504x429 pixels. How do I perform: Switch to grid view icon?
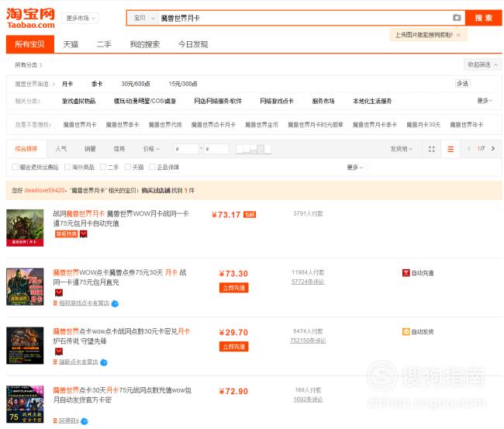coord(432,149)
